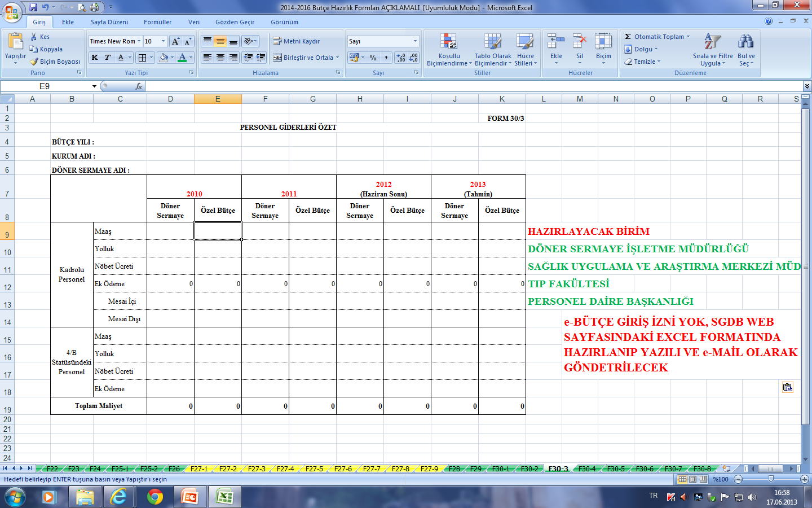Open the Ekle ribbon tab
Viewport: 812px width, 508px height.
[68, 22]
